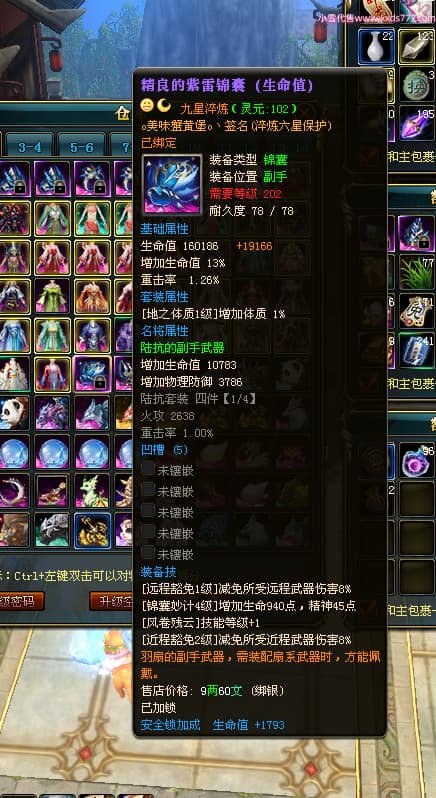
Task: Click the 升级 upgrade warehouse button
Action: tap(111, 602)
